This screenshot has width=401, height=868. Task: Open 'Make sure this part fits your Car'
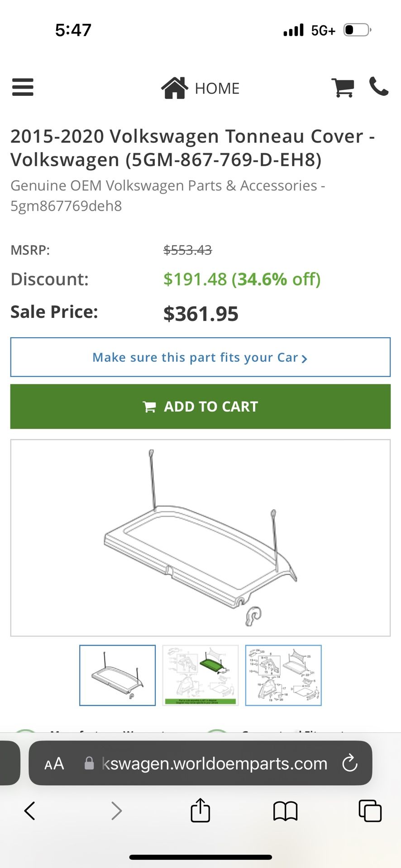(200, 357)
